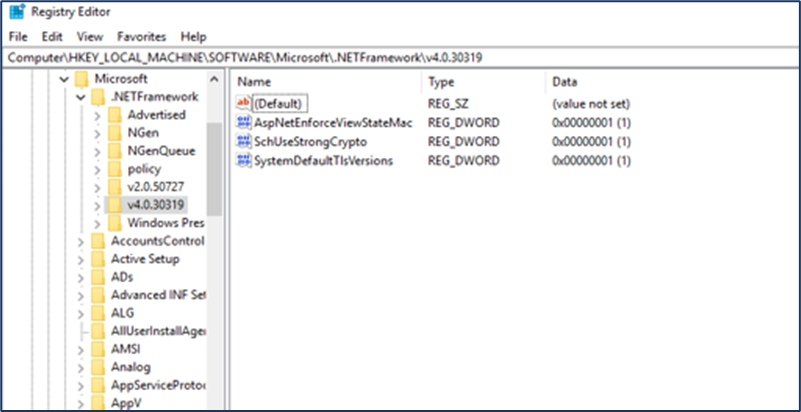Click the AspNetEnforceViewStateMac DWORD icon
Image resolution: width=801 pixels, height=412 pixels.
tap(243, 123)
